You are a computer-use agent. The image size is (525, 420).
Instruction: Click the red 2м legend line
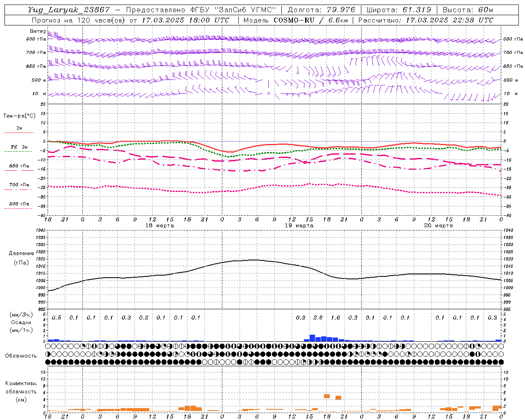coord(19,132)
